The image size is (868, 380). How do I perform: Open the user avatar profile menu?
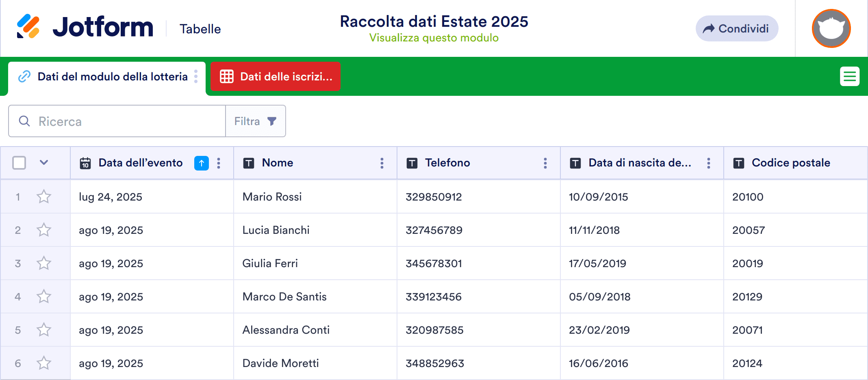click(831, 28)
